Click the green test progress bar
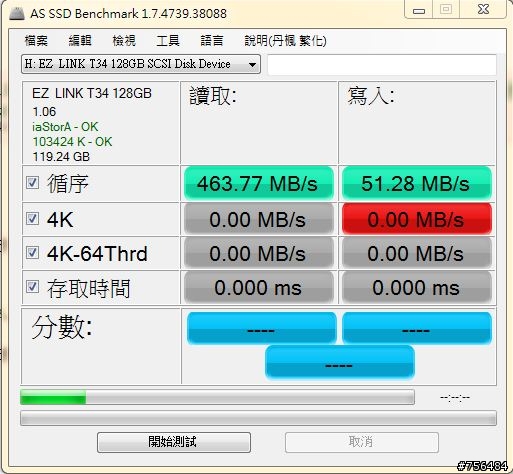 pos(217,397)
